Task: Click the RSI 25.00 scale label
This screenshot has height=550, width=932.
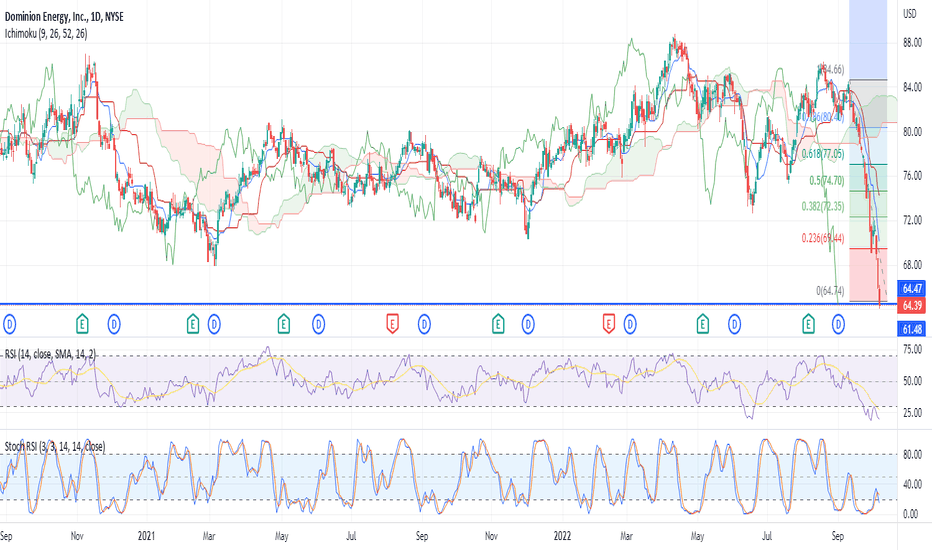Action: pos(912,413)
